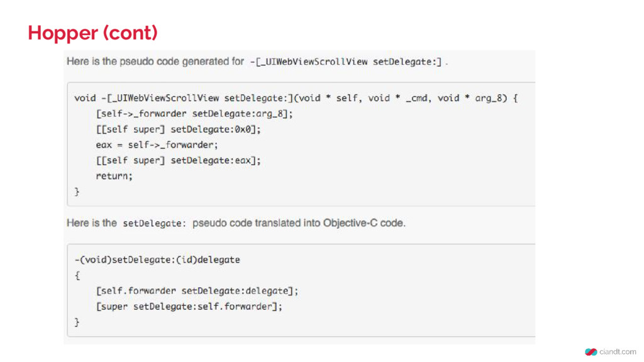644x362 pixels.
Task: Click the opening brace in the Objective-C block
Action: click(x=77, y=275)
